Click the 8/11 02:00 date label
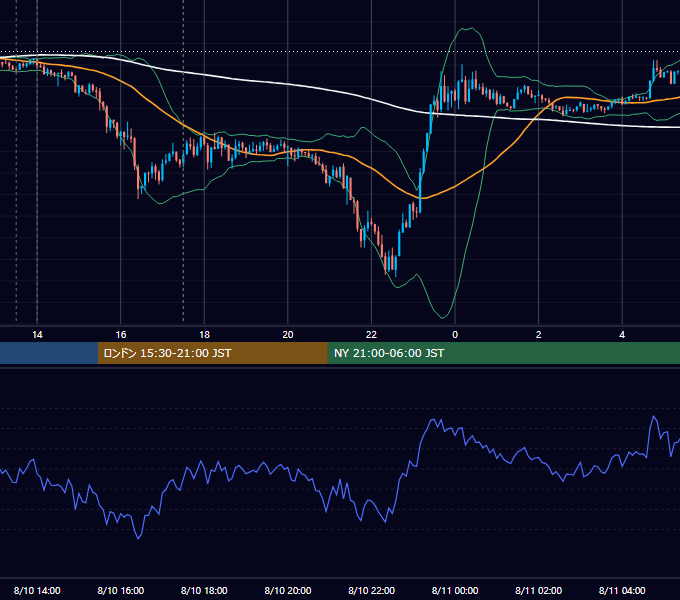680x600 pixels. tap(539, 590)
